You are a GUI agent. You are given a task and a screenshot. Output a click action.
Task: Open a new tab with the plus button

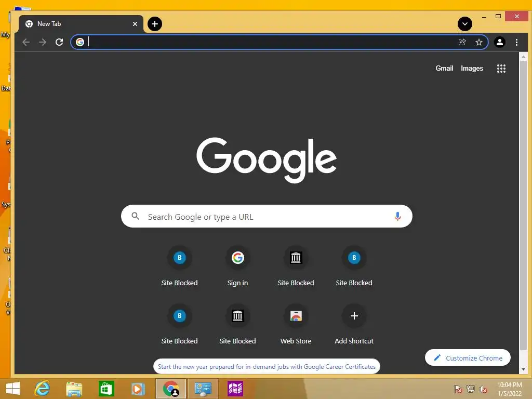point(155,24)
